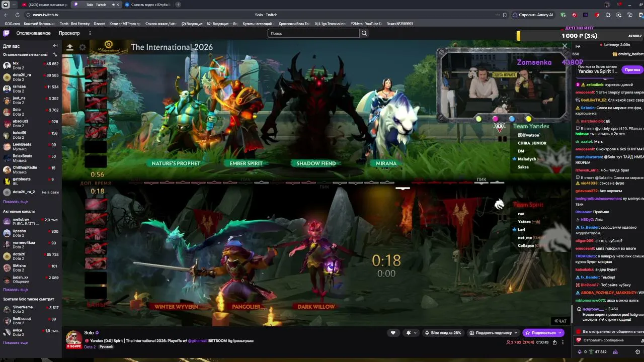Screen dimensions: 644x362
Task: Reload the page with the refresh icon
Action: pyautogui.click(x=17, y=15)
